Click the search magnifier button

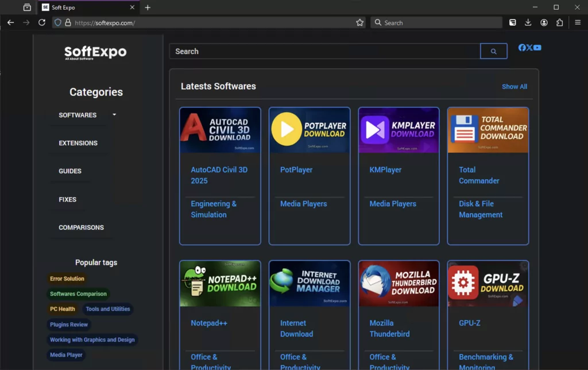493,51
